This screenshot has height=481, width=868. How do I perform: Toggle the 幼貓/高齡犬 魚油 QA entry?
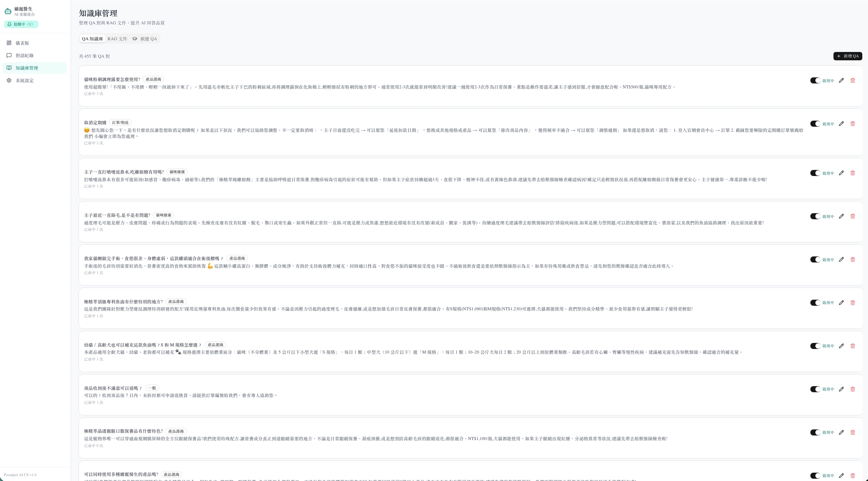(815, 346)
